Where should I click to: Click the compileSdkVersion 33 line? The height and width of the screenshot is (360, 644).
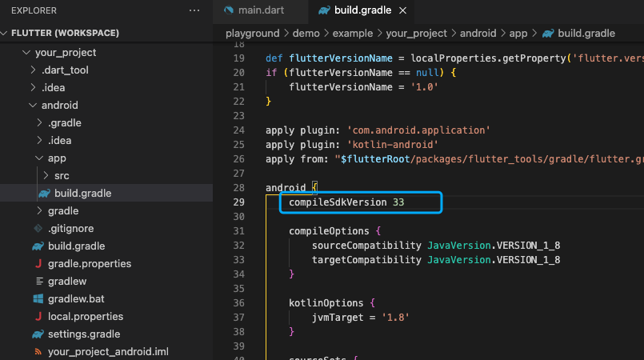346,203
